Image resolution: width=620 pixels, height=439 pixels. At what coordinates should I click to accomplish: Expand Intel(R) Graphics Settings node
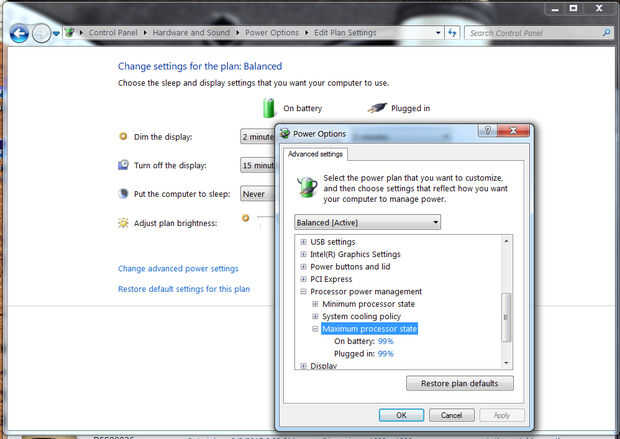303,254
